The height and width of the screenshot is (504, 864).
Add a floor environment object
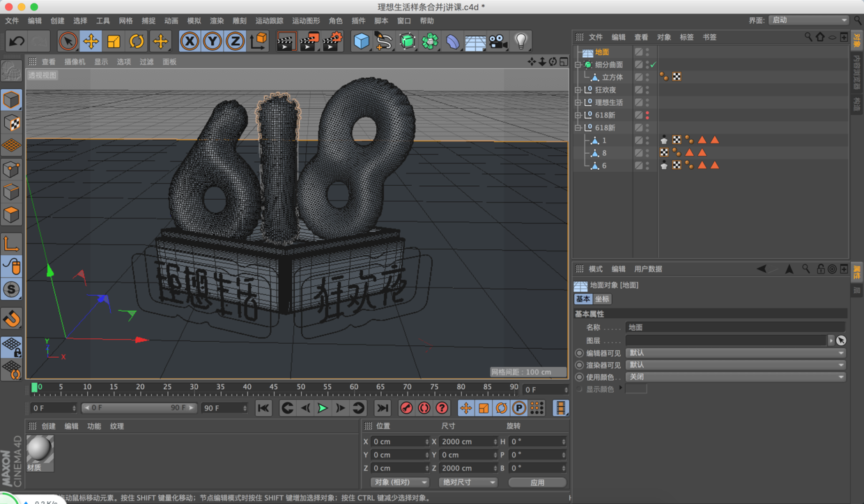tap(475, 42)
